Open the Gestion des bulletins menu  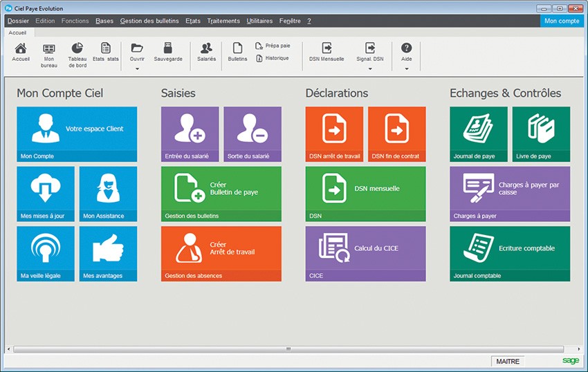pyautogui.click(x=149, y=21)
